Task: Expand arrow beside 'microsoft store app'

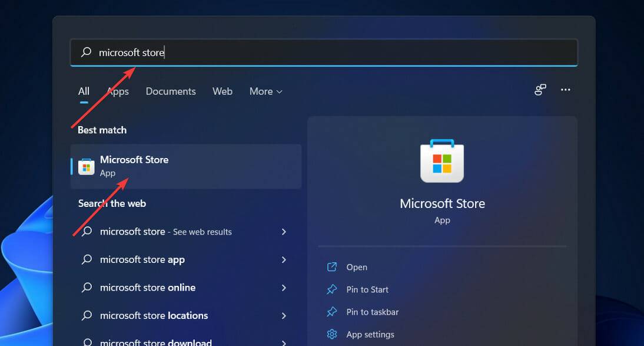Action: tap(284, 259)
